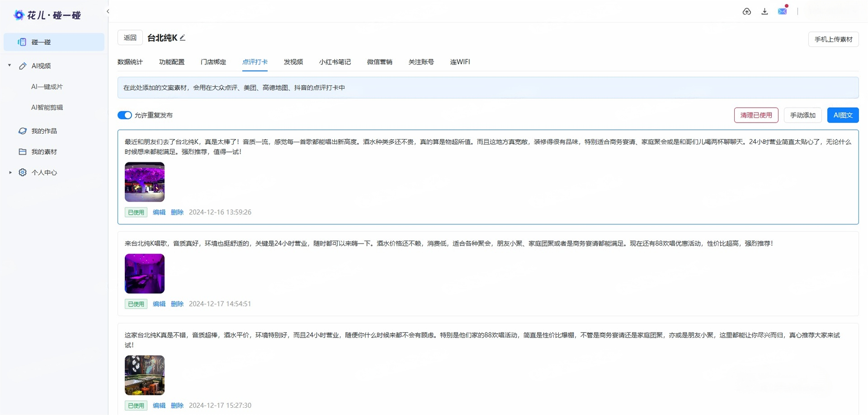This screenshot has width=868, height=415.
Task: Click the edit pencil next to 台北纯K title
Action: click(182, 38)
